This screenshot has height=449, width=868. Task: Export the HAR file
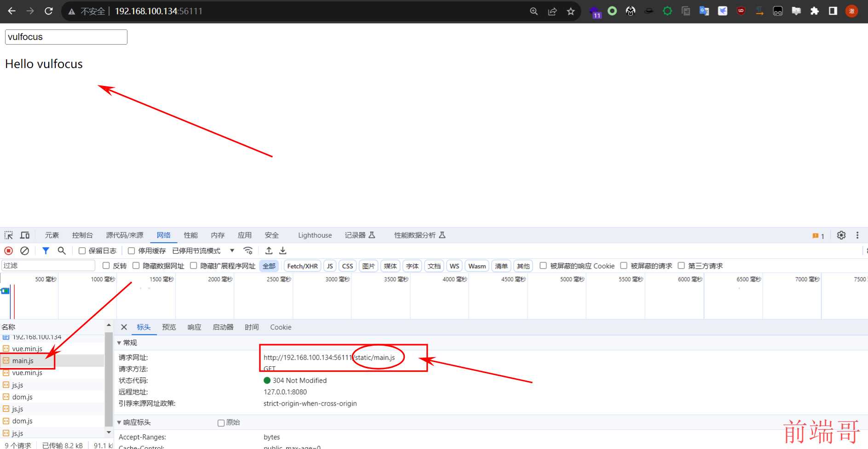tap(283, 250)
